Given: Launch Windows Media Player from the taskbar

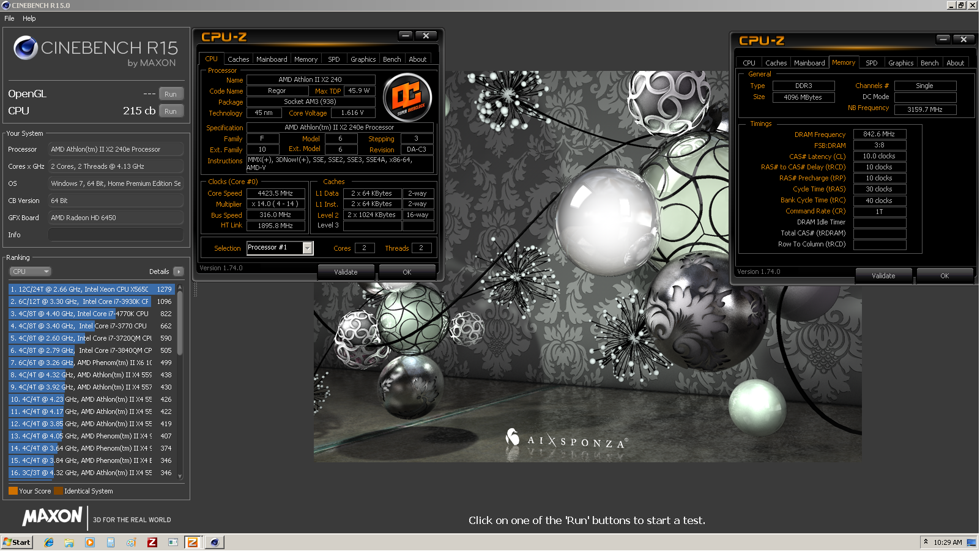Looking at the screenshot, I should click(90, 542).
